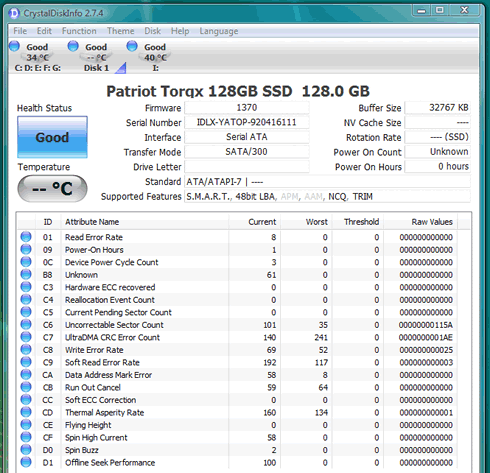The image size is (490, 473).
Task: Click status orb of Offline Seek Performance row
Action: pos(26,462)
